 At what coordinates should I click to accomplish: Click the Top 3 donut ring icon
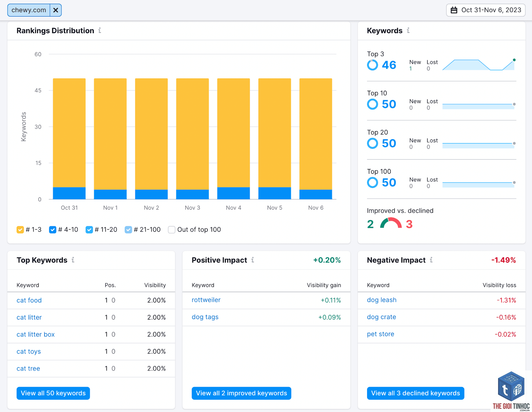click(x=372, y=65)
